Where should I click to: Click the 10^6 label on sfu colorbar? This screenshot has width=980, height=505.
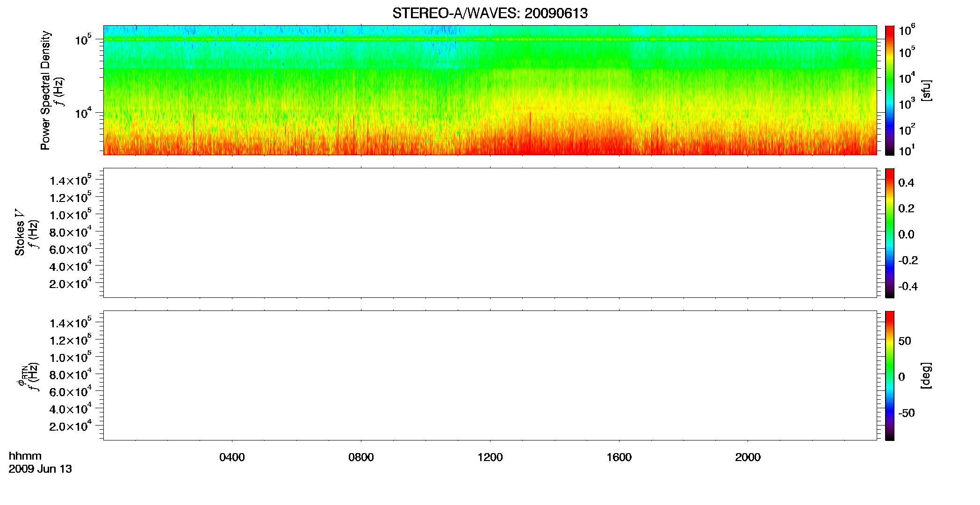coord(907,30)
